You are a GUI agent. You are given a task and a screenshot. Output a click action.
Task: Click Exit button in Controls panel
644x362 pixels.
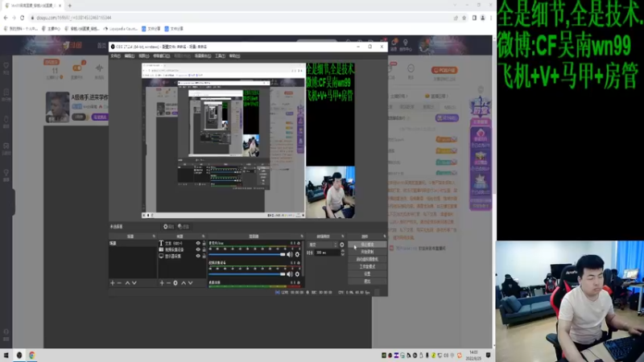tap(367, 282)
